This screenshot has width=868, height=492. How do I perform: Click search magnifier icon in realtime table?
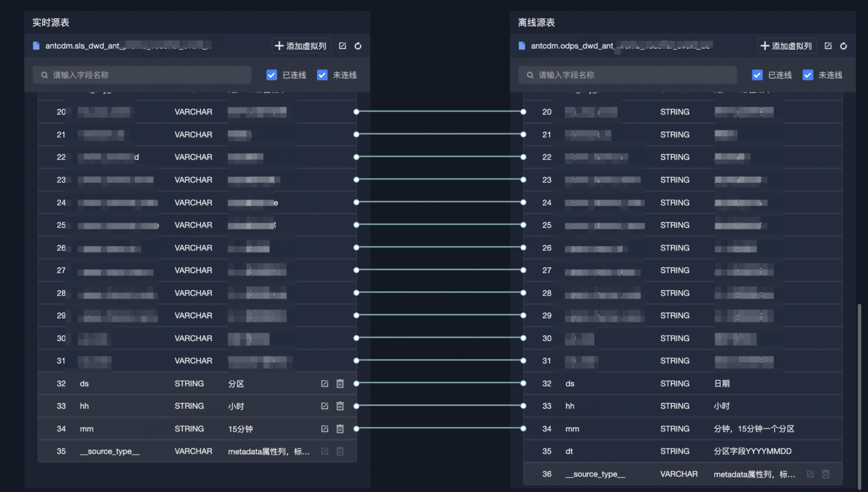(44, 75)
